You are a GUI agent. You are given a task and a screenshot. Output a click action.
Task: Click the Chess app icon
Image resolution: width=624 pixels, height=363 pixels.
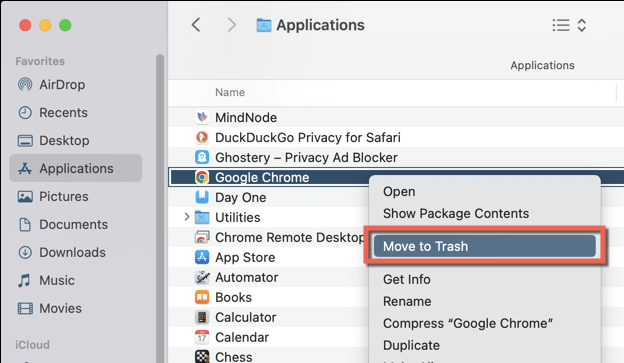[x=202, y=356]
